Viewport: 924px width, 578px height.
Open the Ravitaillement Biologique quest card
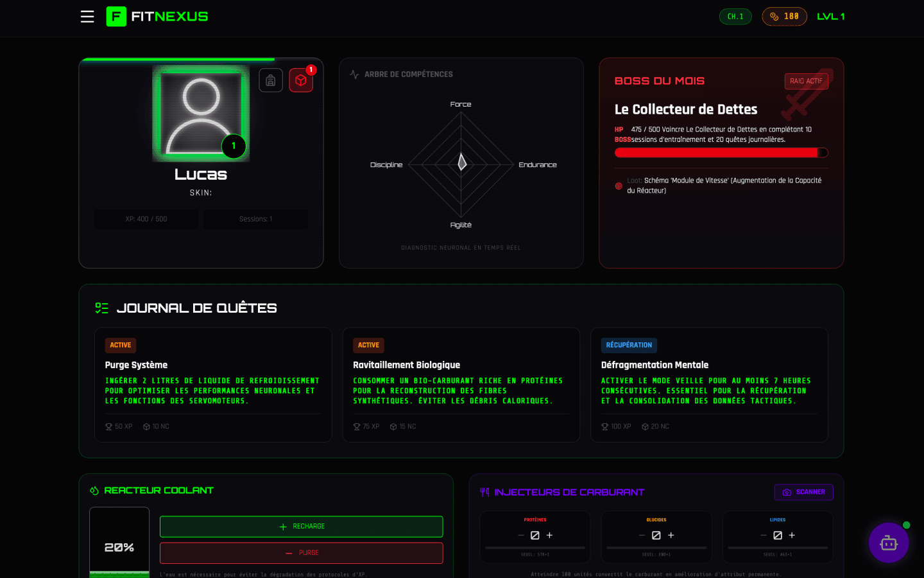click(x=461, y=385)
